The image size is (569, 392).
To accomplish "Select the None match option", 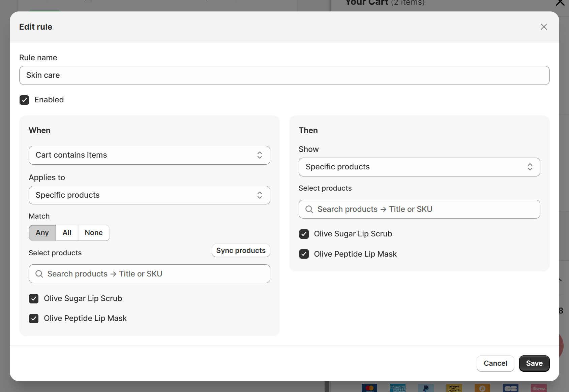I will click(x=94, y=233).
